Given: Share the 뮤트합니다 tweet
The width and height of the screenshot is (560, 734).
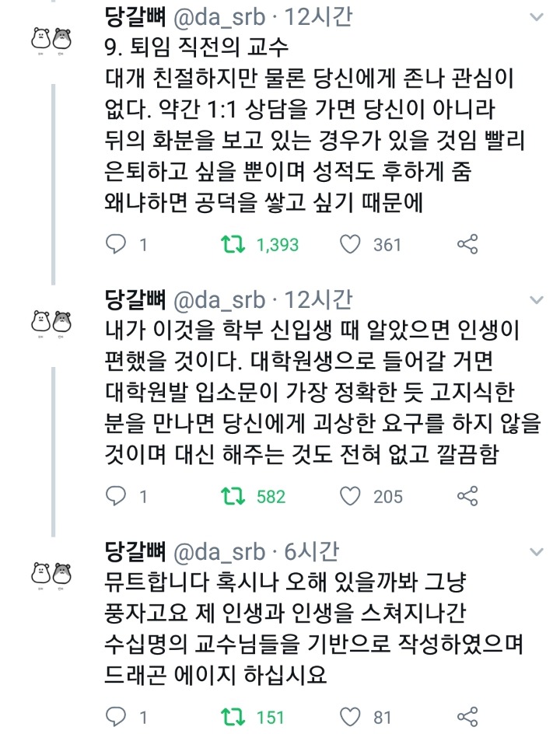Looking at the screenshot, I should coord(467,716).
